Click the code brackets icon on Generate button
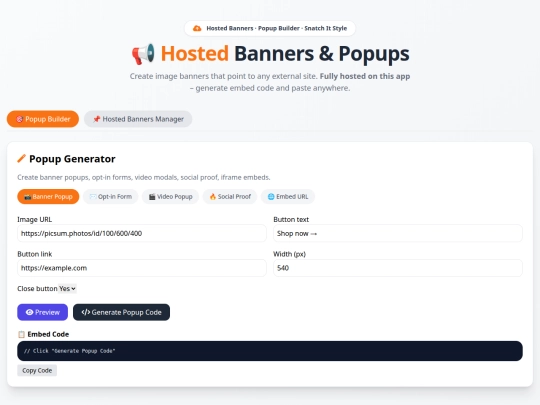The height and width of the screenshot is (405, 540). pos(86,312)
